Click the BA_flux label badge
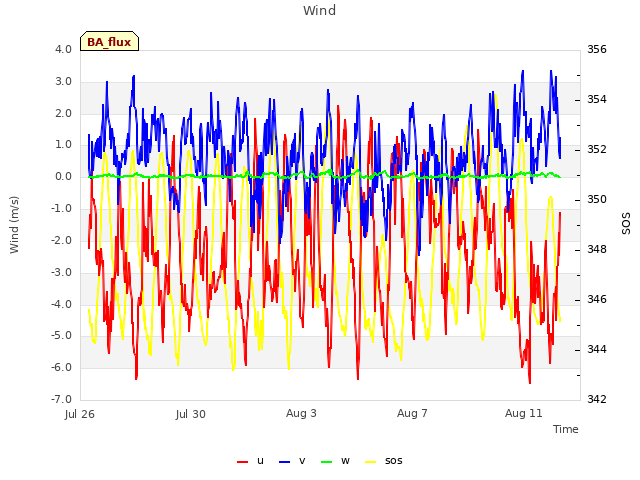The height and width of the screenshot is (480, 640). [109, 41]
